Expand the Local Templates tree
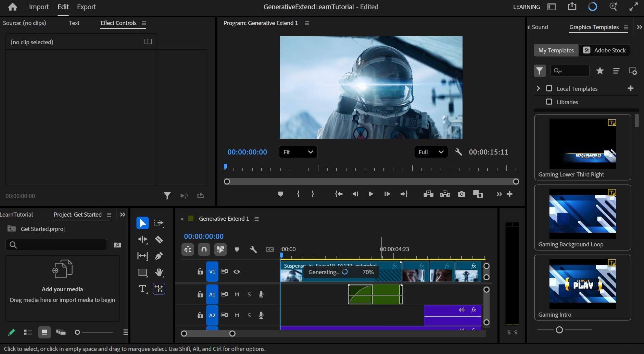 538,88
